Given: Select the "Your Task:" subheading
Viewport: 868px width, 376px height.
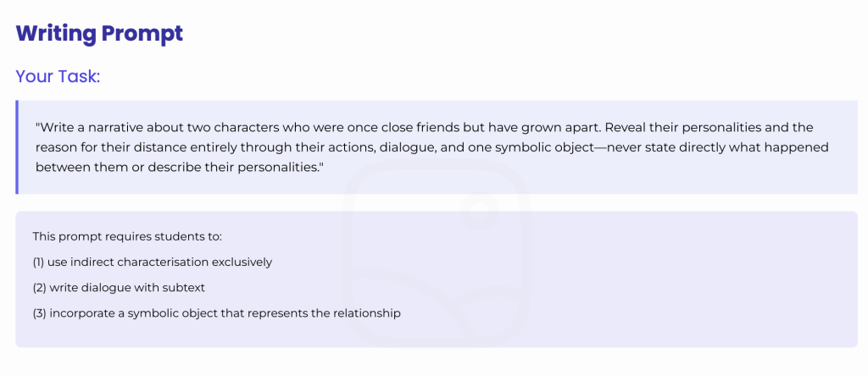Looking at the screenshot, I should (58, 76).
